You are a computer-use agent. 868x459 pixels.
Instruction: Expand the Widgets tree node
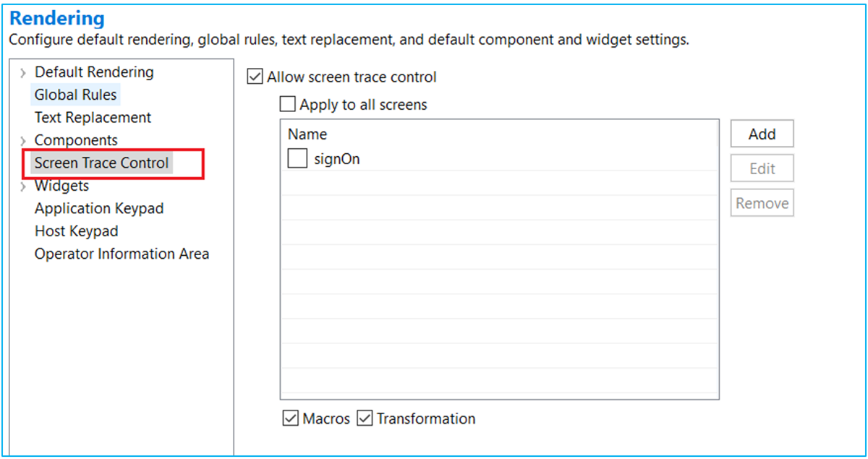[x=23, y=186]
